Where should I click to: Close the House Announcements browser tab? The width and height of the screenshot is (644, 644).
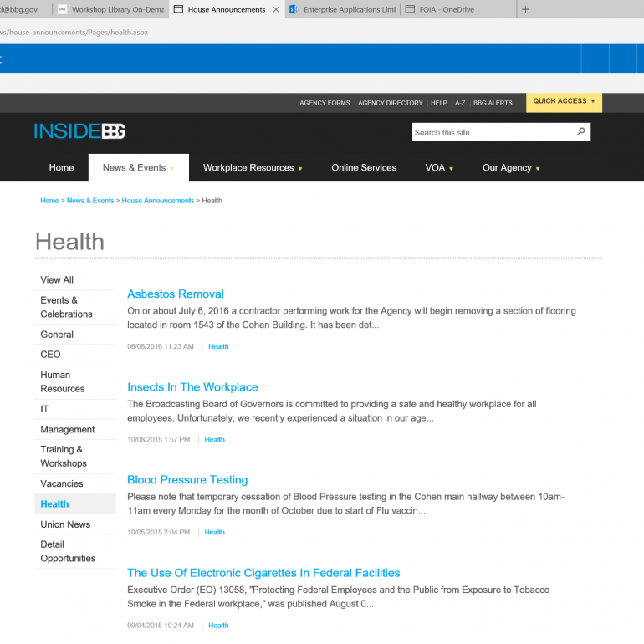276,10
